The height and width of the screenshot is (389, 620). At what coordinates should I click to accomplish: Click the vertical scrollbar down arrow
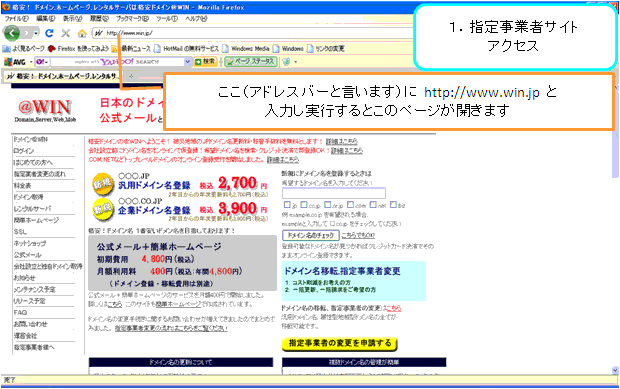[x=615, y=370]
